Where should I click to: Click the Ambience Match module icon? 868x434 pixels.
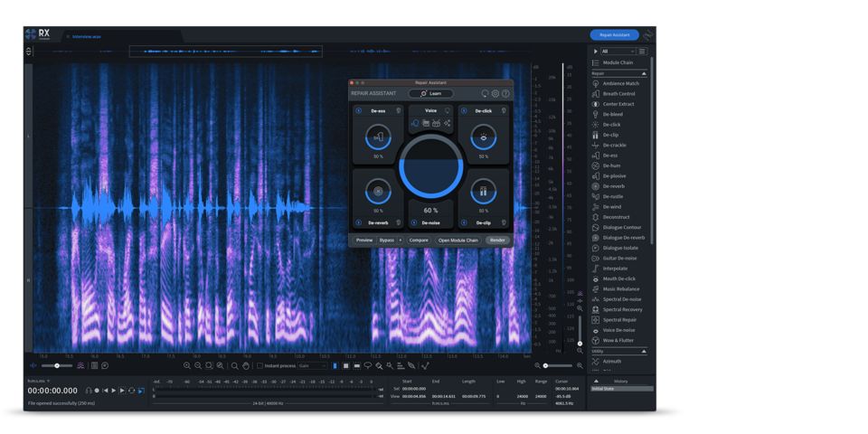[595, 83]
